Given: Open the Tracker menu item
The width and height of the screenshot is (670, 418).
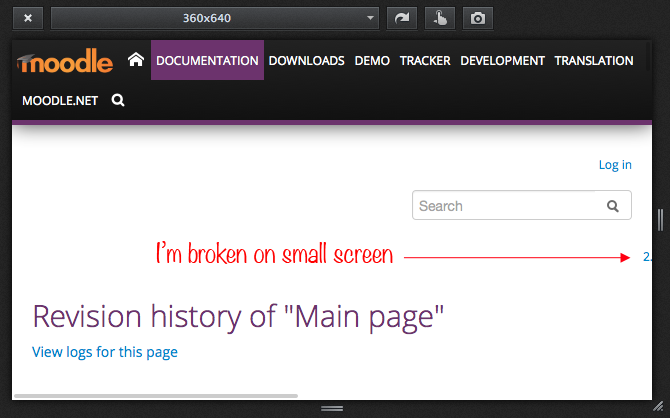Looking at the screenshot, I should tap(425, 61).
